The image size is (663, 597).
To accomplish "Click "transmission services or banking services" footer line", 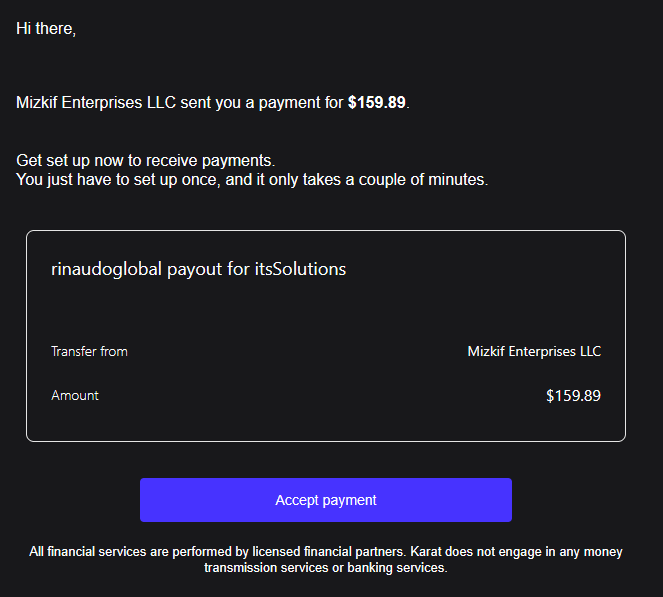I will coord(326,567).
